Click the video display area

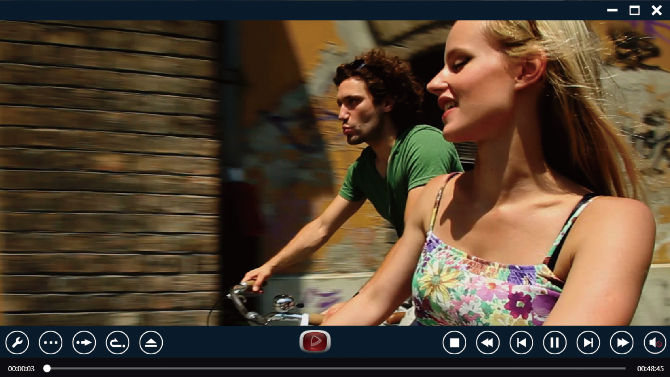click(x=335, y=173)
